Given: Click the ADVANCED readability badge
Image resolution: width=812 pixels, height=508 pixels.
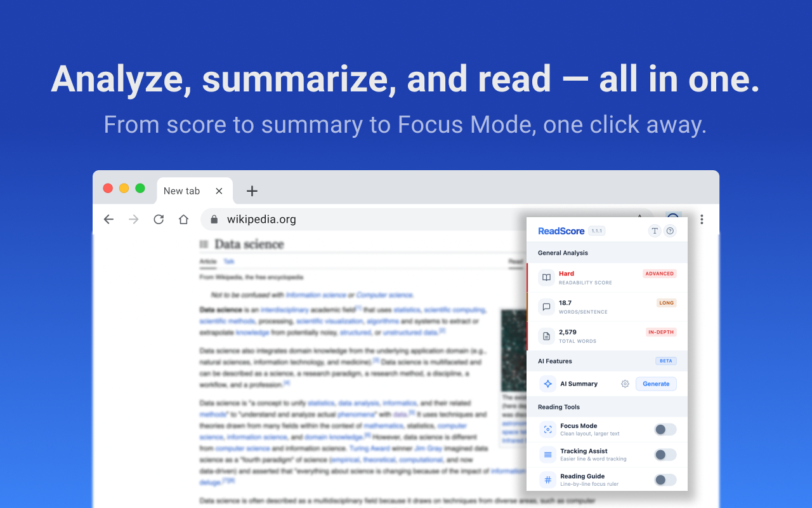Looking at the screenshot, I should [660, 273].
